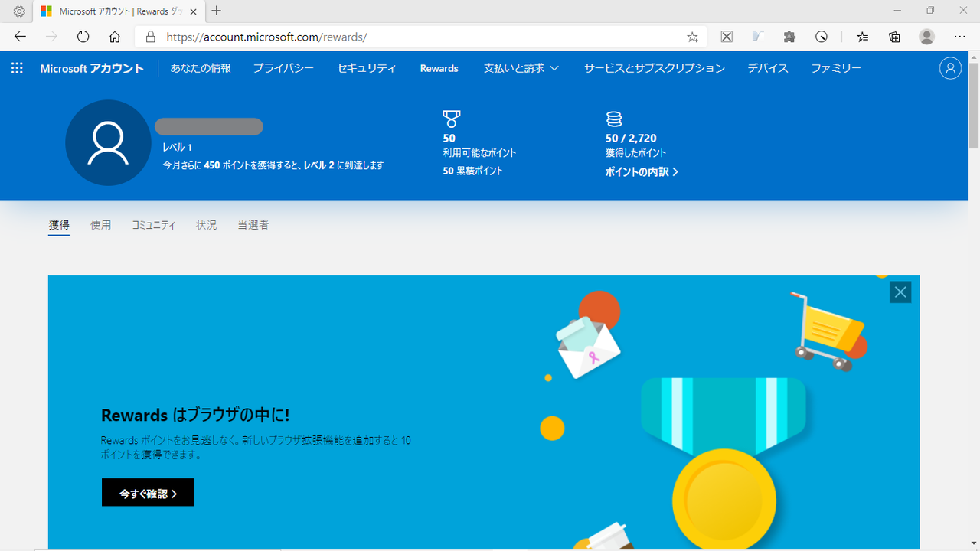Switch to the コミュニティ tab
Viewport: 980px width, 551px height.
[154, 225]
